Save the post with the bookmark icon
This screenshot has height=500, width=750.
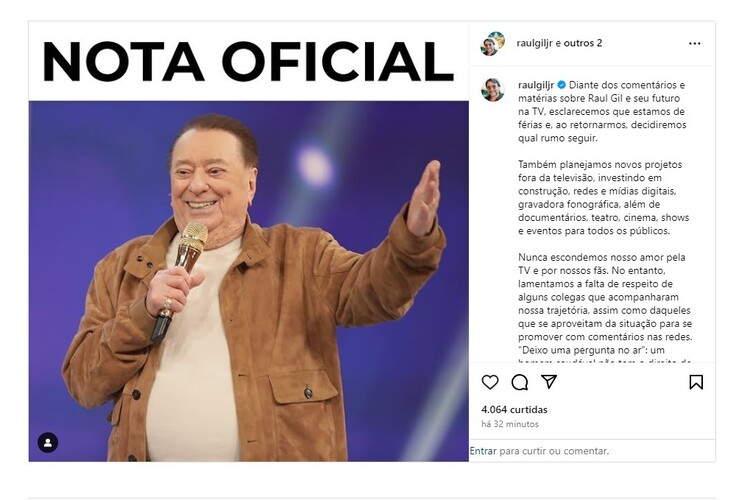point(696,382)
